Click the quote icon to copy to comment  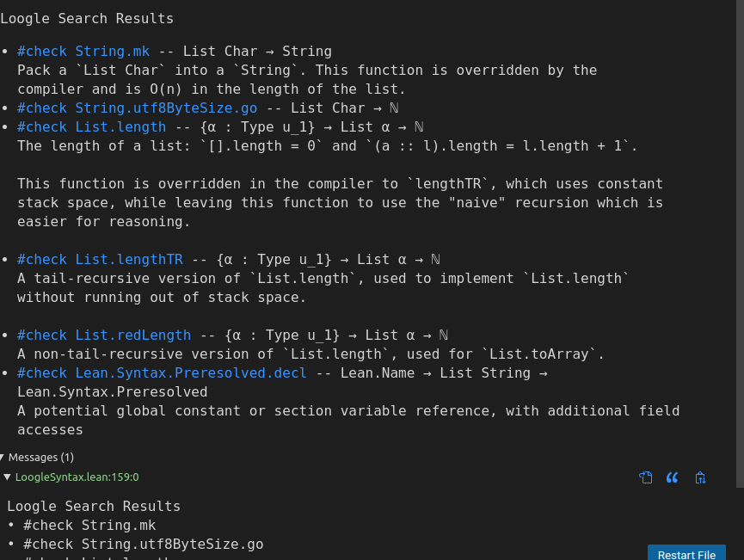click(x=672, y=477)
